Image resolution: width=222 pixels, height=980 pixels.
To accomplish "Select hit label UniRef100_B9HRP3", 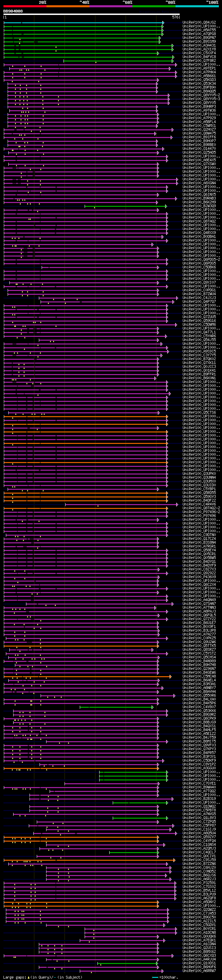I will point(199,106).
